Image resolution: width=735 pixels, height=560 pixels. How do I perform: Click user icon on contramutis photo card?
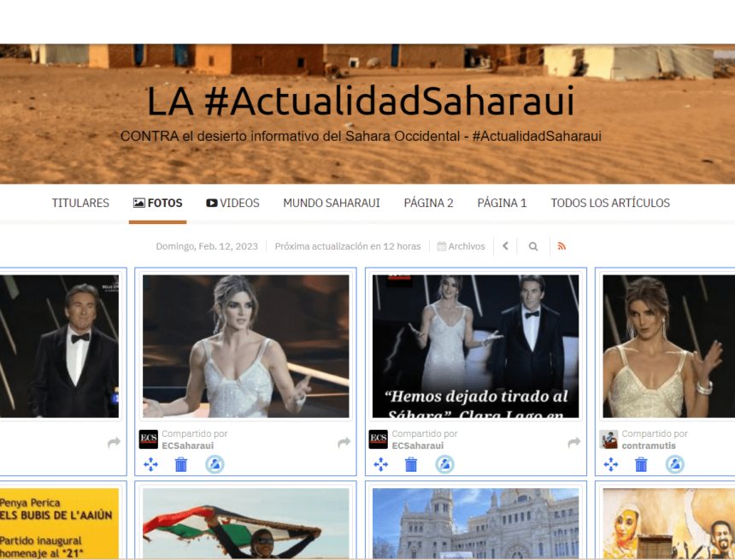click(674, 464)
